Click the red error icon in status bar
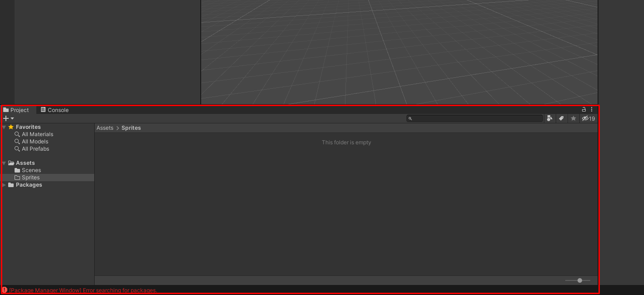Screen dimensions: 644x295 tap(5, 290)
